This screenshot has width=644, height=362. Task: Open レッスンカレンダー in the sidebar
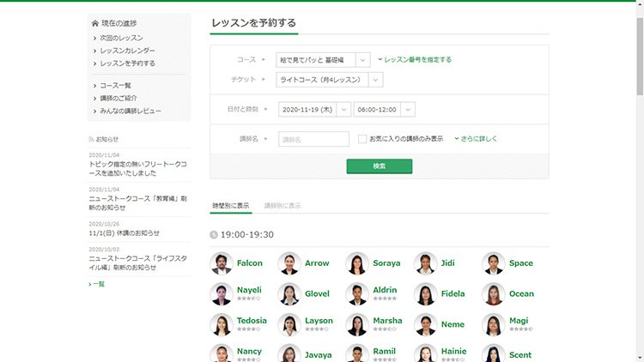(127, 51)
